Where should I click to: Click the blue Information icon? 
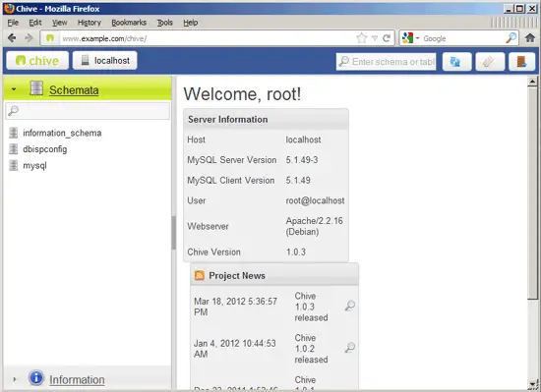pos(36,377)
